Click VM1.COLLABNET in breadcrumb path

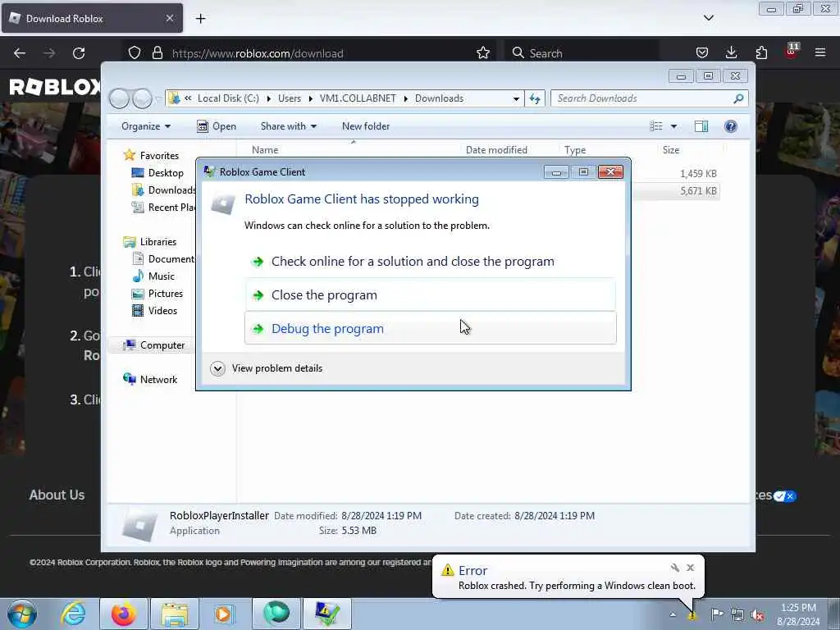(358, 98)
